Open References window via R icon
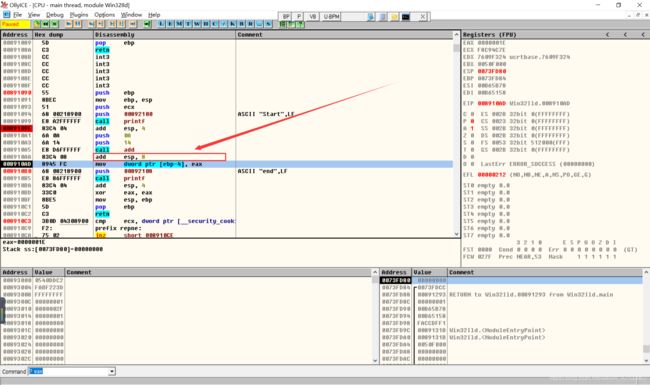650x385 pixels. click(250, 24)
